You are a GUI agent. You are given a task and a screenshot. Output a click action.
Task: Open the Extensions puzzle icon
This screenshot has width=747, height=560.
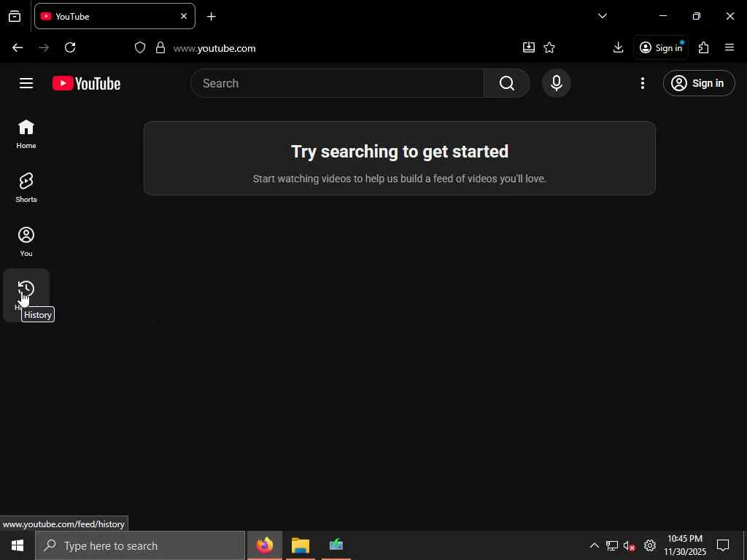point(704,47)
